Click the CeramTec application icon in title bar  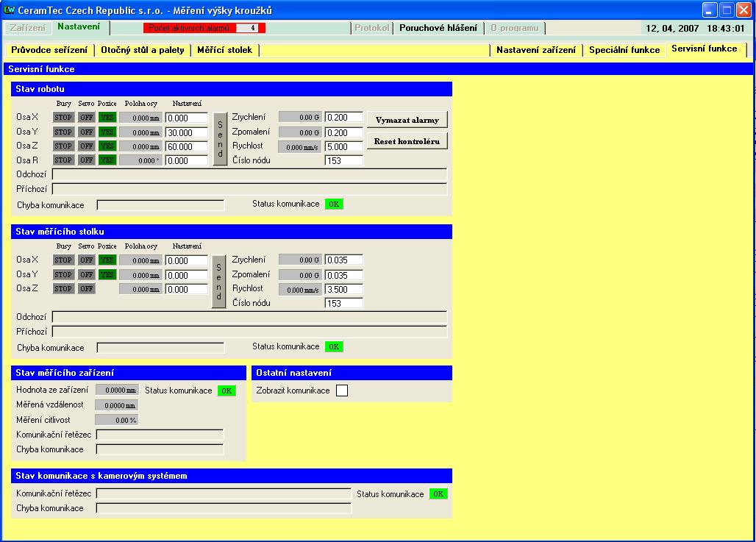pos(10,10)
